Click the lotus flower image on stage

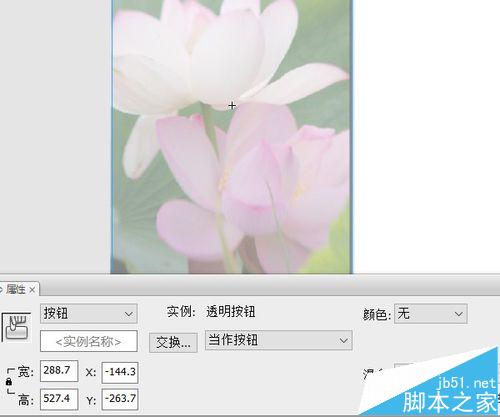(x=232, y=137)
